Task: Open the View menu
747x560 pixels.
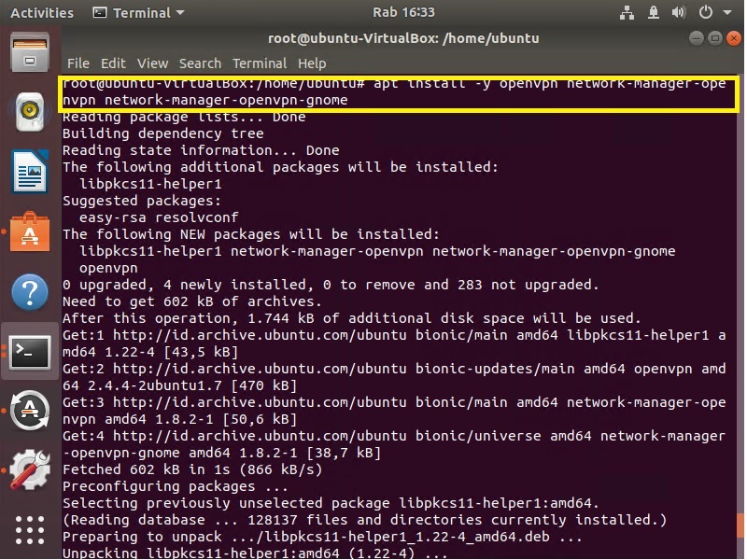Action: (x=152, y=63)
